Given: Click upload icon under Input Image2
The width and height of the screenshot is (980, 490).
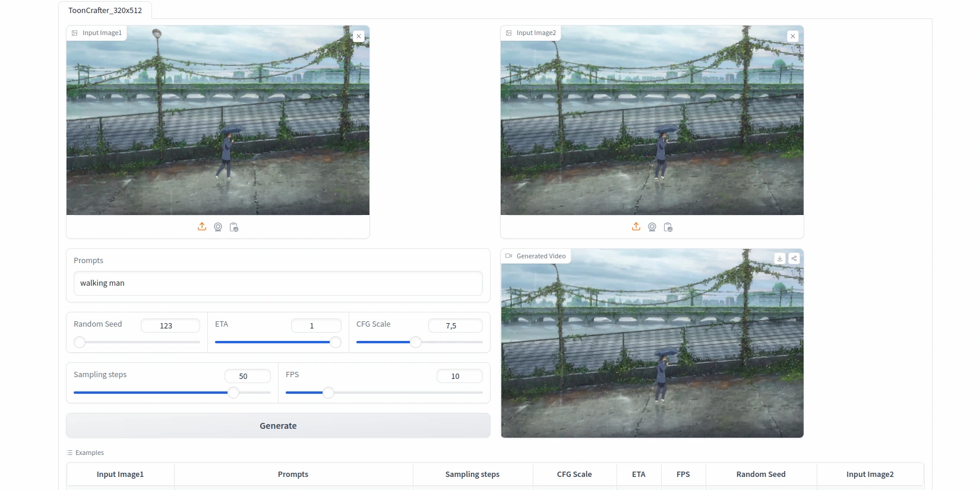Looking at the screenshot, I should coord(636,227).
